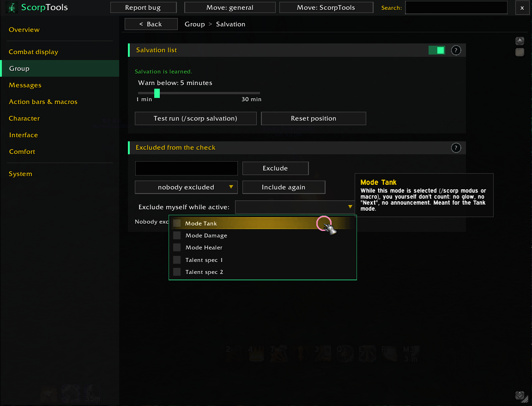
Task: Click the player name field beside Exclude
Action: click(x=186, y=169)
